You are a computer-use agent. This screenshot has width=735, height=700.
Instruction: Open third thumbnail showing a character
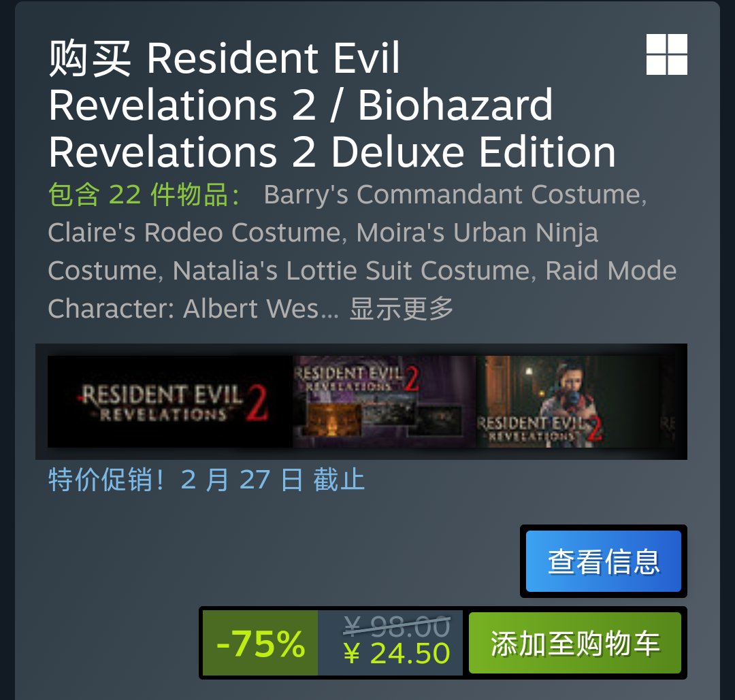click(567, 401)
